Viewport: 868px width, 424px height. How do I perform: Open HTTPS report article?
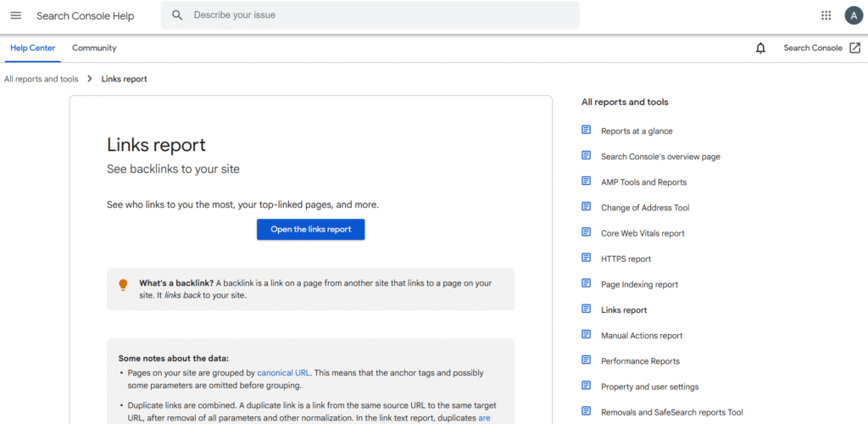click(x=626, y=259)
